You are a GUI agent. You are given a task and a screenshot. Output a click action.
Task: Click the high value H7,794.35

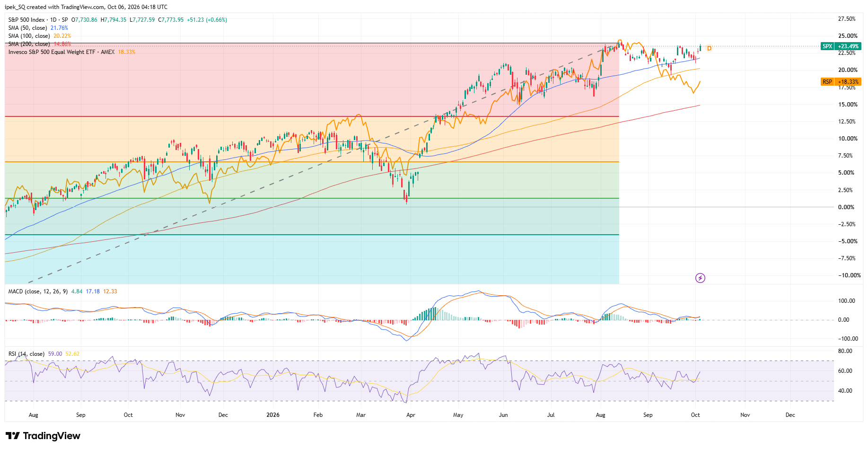(114, 20)
